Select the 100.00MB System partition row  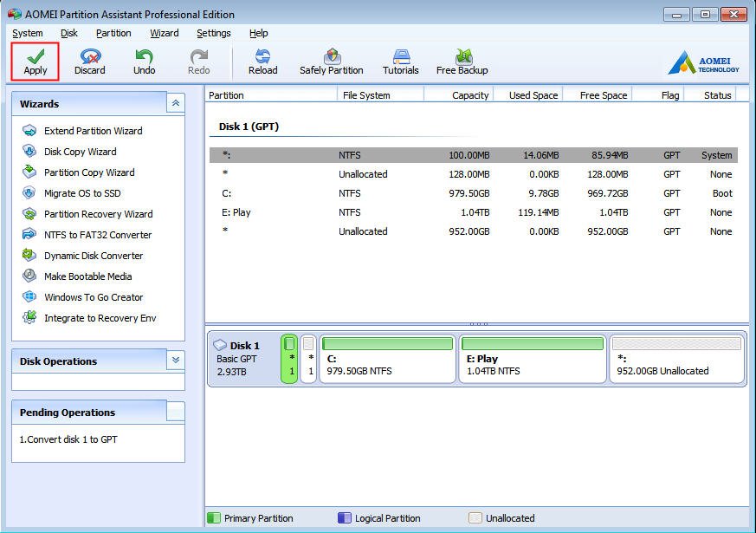coord(474,155)
